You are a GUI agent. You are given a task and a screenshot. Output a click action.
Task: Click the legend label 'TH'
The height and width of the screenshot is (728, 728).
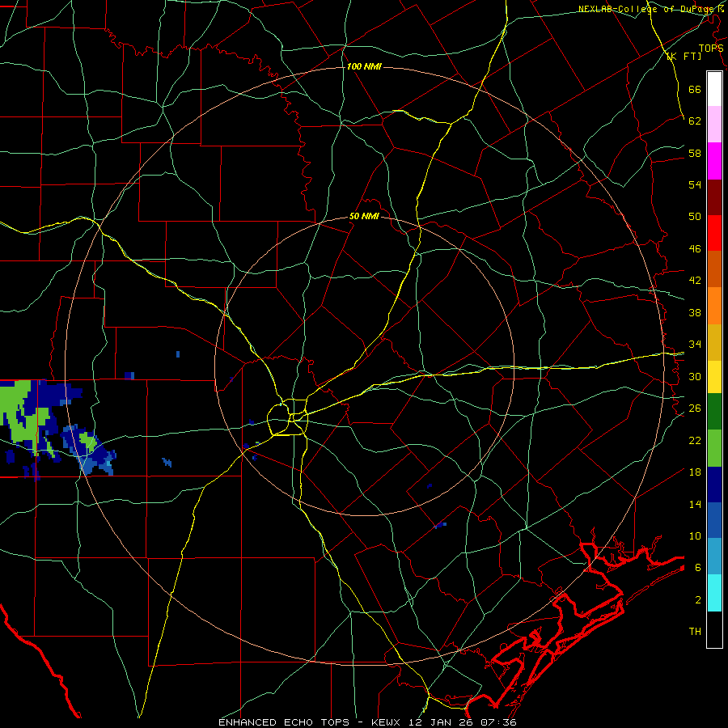point(695,632)
